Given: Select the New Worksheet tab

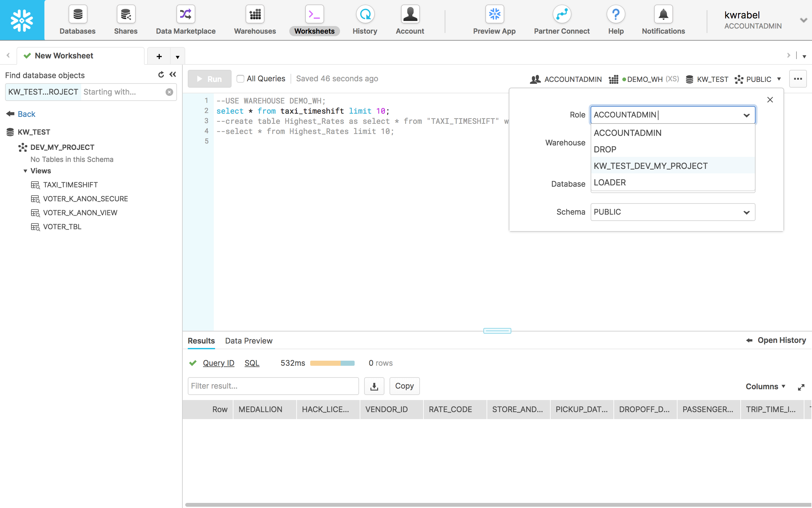Looking at the screenshot, I should [x=81, y=56].
